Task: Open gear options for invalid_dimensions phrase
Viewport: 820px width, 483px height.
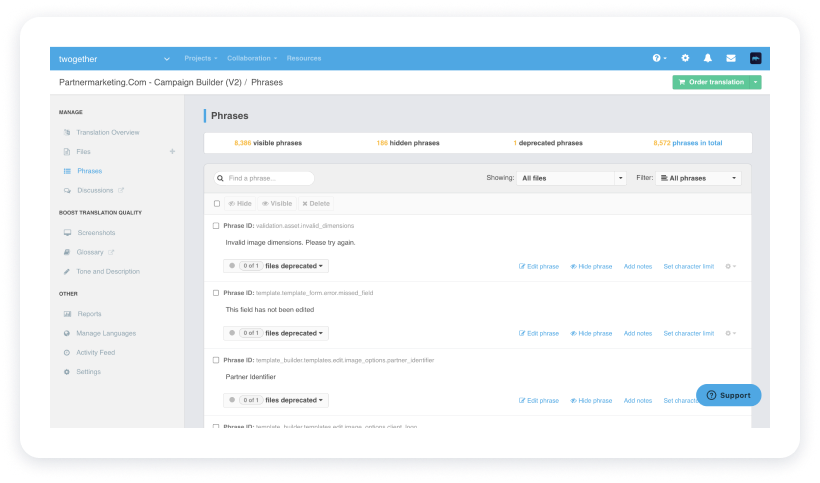Action: (730, 266)
